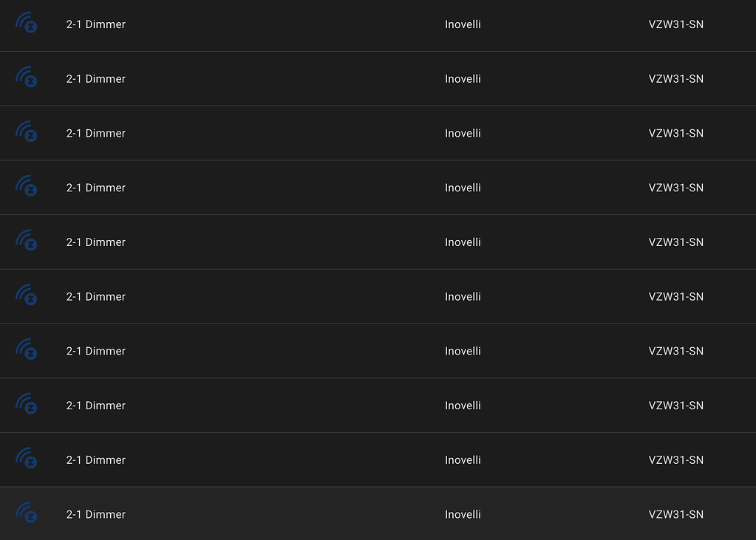Image resolution: width=756 pixels, height=540 pixels.
Task: Select the ninth 2-1 Dimmer device name
Action: click(x=96, y=460)
